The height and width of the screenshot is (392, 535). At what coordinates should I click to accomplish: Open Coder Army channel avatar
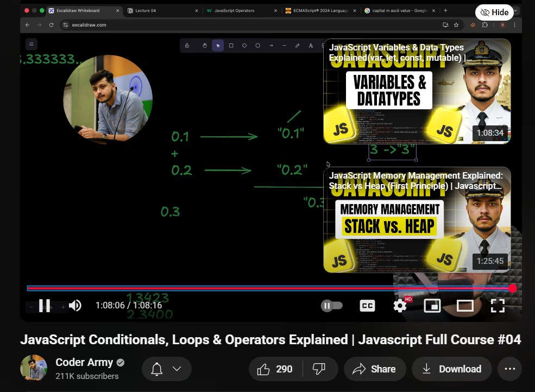tap(34, 368)
